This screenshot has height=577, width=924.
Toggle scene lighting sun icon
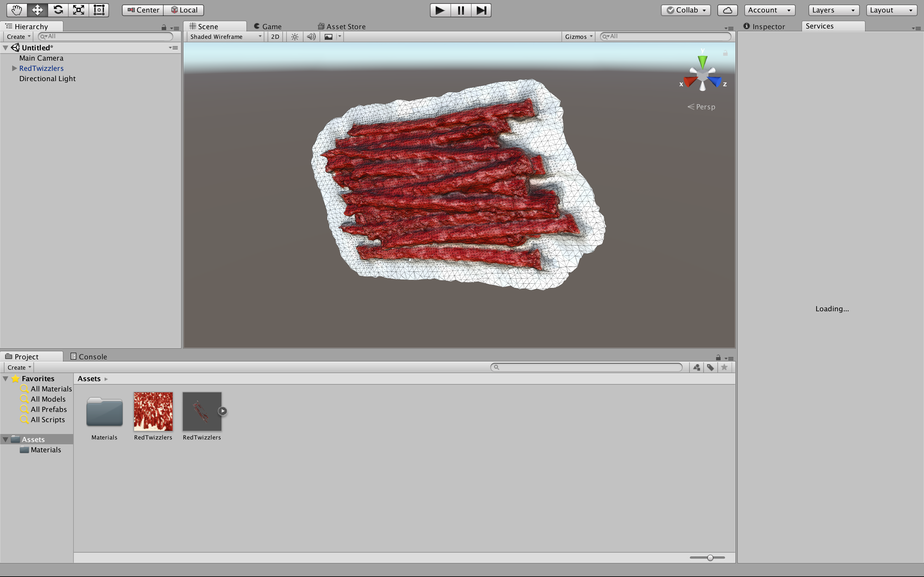tap(295, 37)
